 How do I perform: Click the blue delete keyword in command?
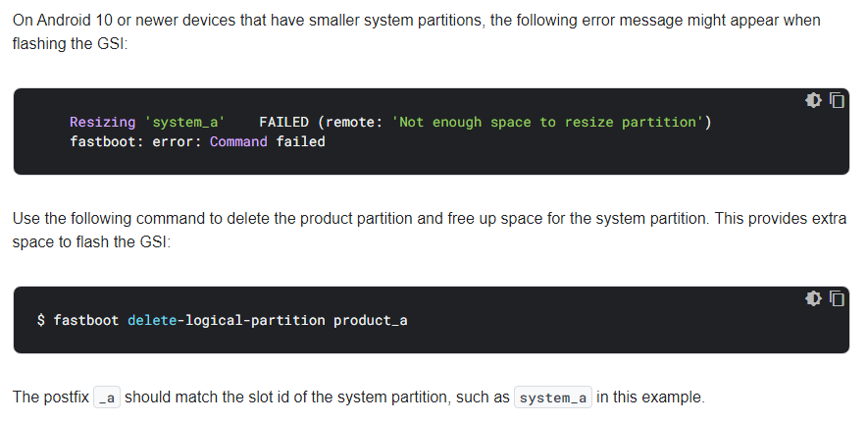[152, 320]
